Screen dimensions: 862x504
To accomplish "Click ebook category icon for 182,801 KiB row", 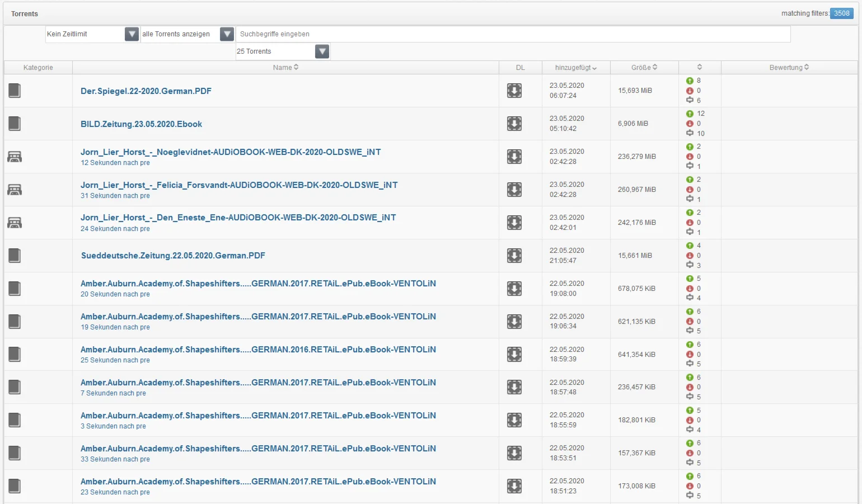I will pyautogui.click(x=15, y=420).
